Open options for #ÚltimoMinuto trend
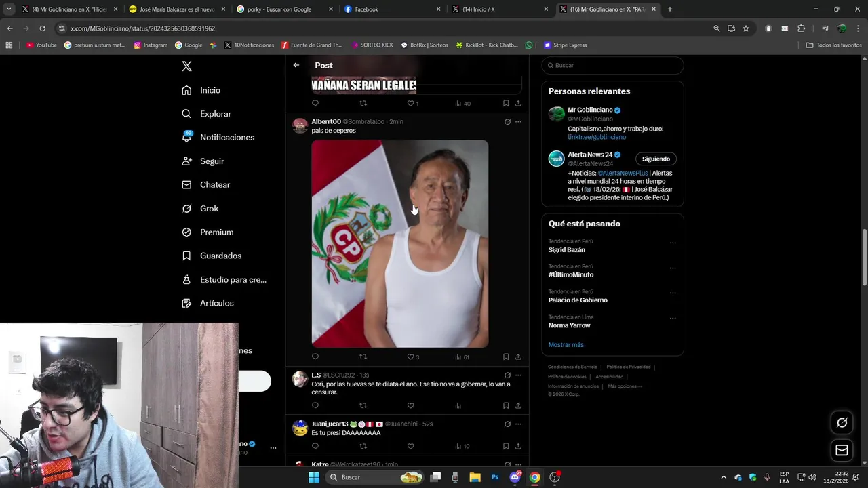 673,268
